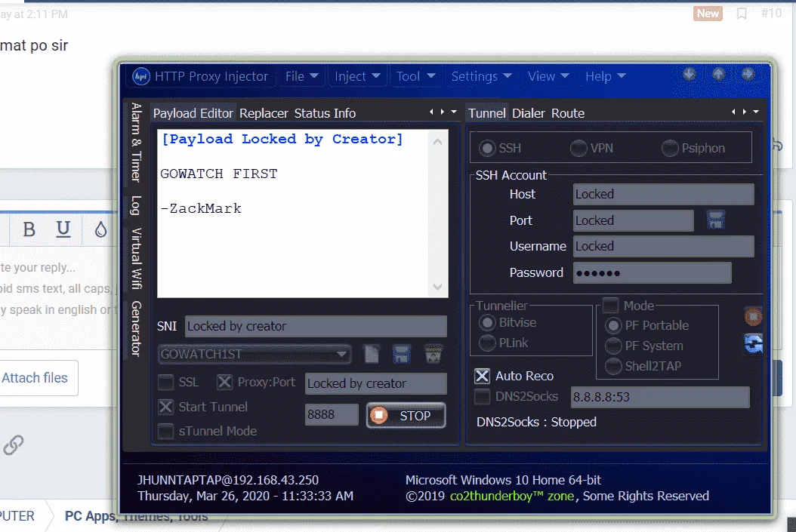Viewport: 796px width, 532px height.
Task: Click the Underline icon in forum editor
Action: click(x=63, y=229)
